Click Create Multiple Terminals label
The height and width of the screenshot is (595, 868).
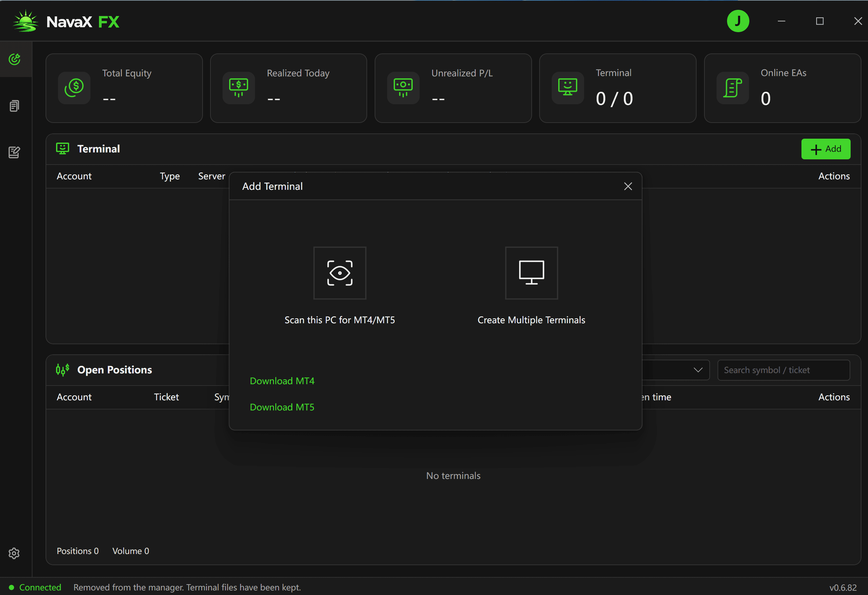[x=531, y=320]
